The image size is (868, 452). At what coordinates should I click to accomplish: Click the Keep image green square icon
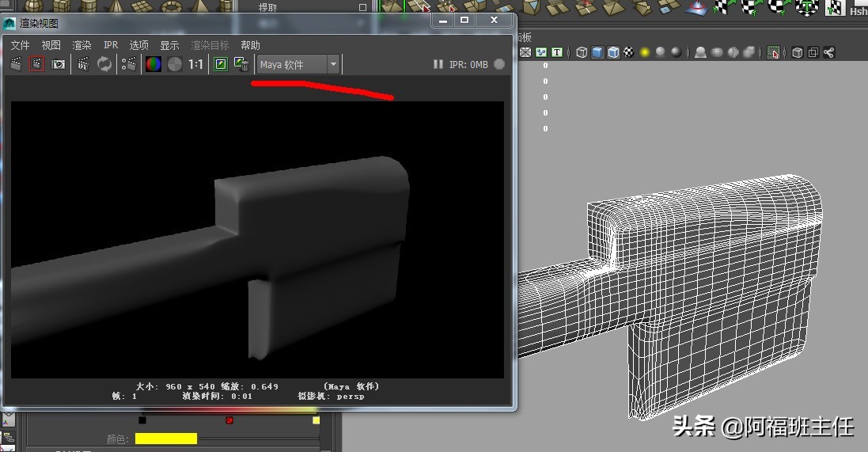(222, 64)
